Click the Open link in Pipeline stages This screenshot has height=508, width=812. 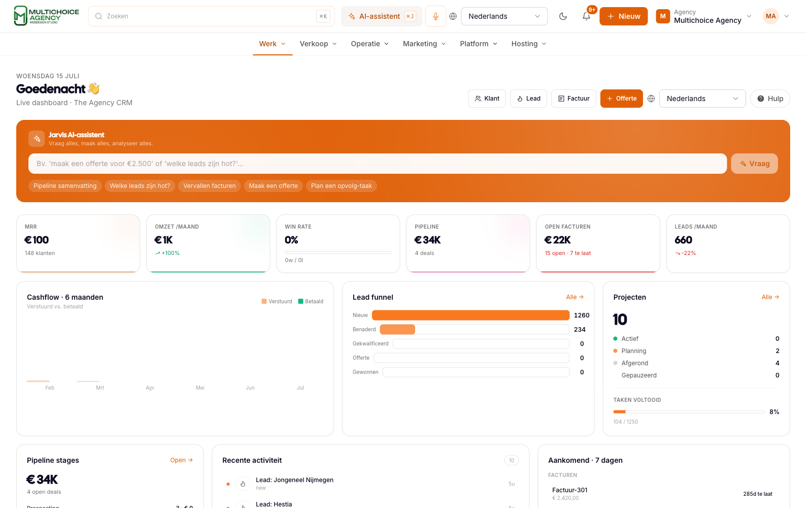[x=181, y=460]
